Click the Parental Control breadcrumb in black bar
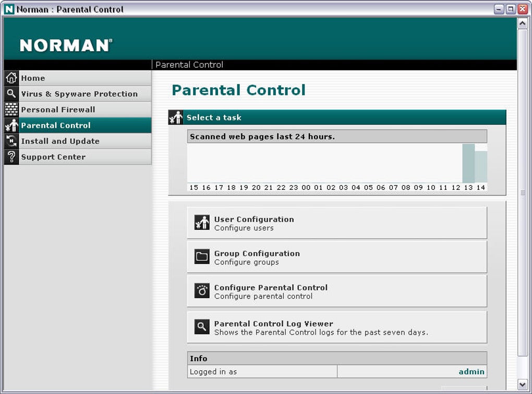 point(189,65)
